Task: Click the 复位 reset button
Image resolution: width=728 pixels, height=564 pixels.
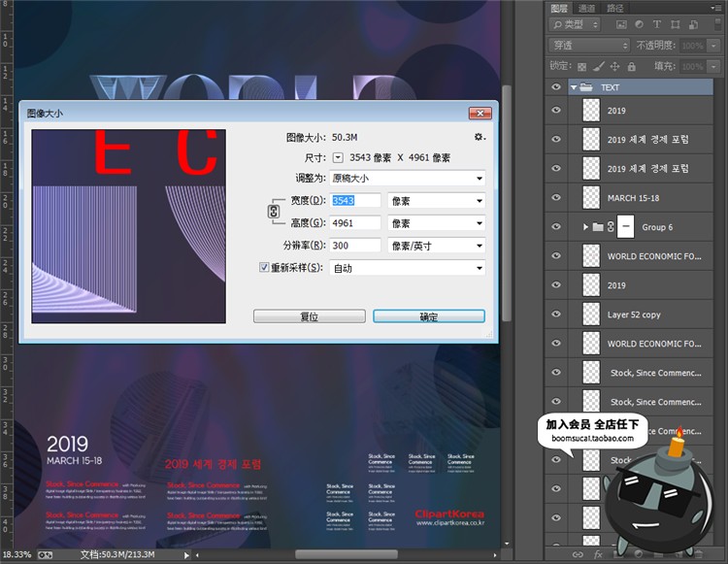Action: pos(309,316)
